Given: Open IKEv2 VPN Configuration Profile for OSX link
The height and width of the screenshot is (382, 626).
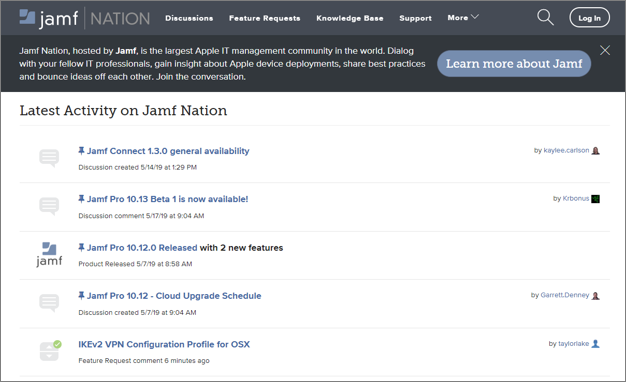Looking at the screenshot, I should (x=164, y=344).
